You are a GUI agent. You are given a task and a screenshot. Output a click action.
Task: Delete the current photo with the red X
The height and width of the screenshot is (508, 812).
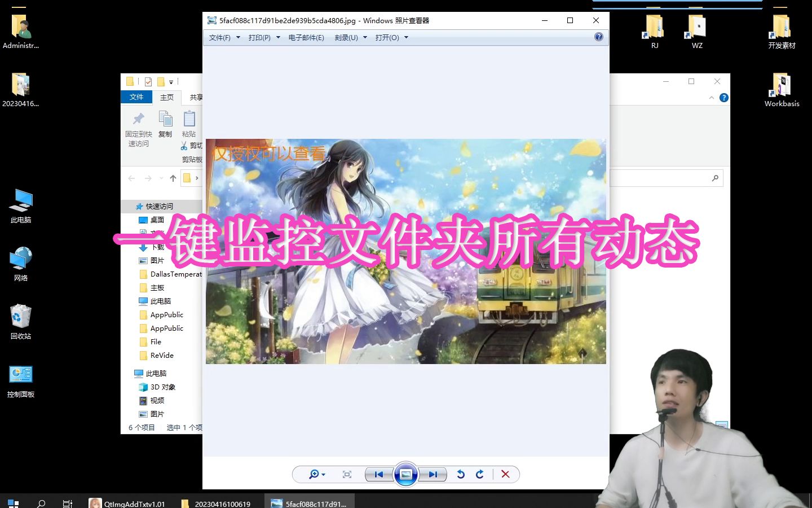coord(505,474)
